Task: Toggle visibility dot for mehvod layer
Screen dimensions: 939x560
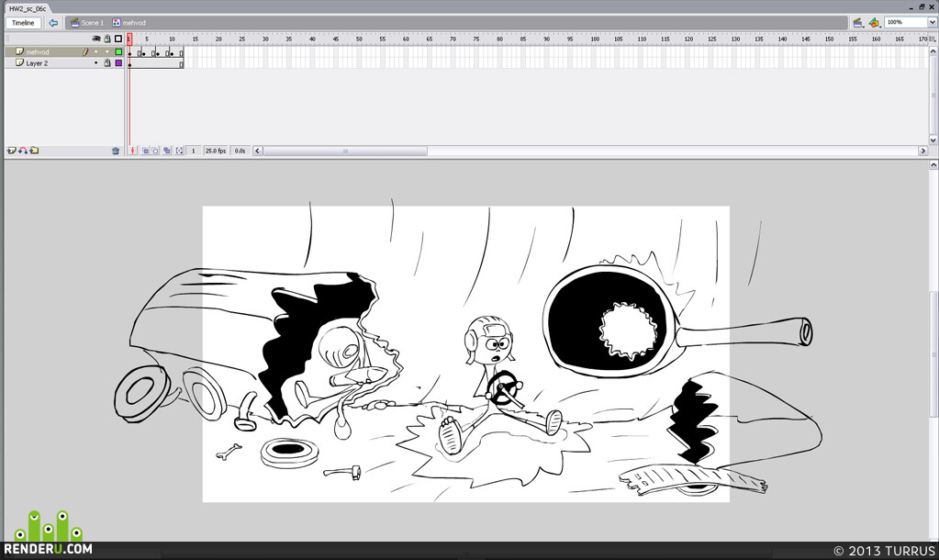Action: tap(95, 52)
